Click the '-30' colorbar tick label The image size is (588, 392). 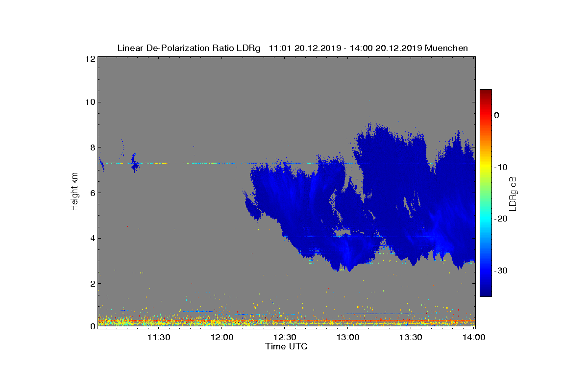(500, 270)
